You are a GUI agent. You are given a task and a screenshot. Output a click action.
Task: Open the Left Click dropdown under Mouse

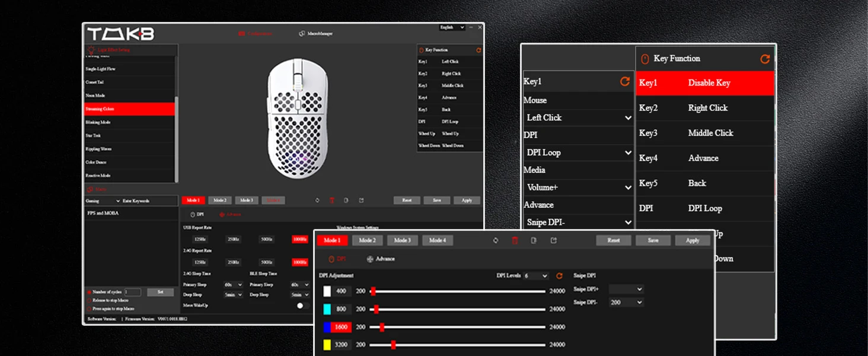pos(579,117)
